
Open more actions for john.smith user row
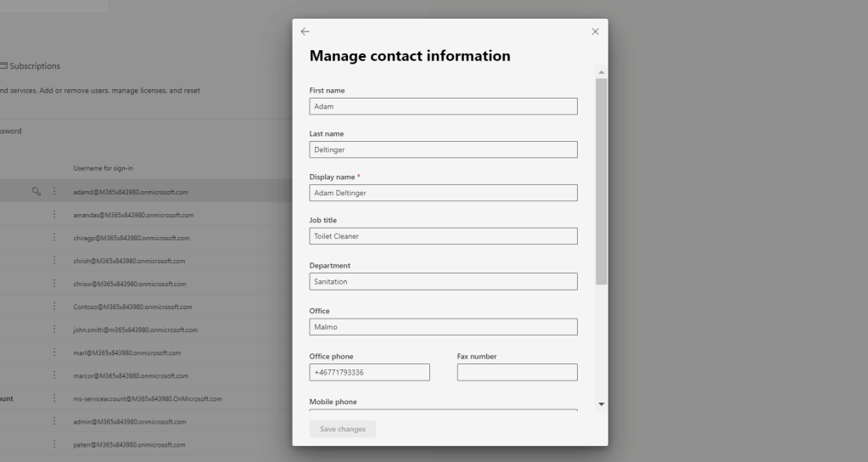[x=54, y=330]
